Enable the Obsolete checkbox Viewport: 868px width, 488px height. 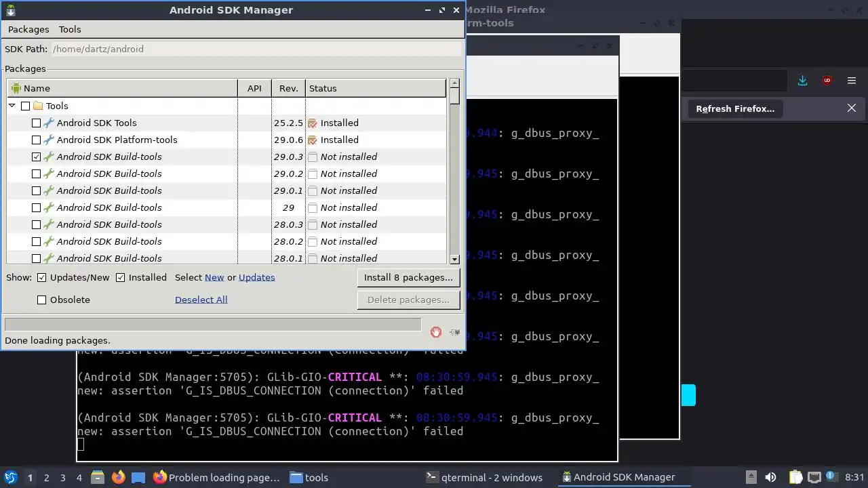pyautogui.click(x=41, y=300)
